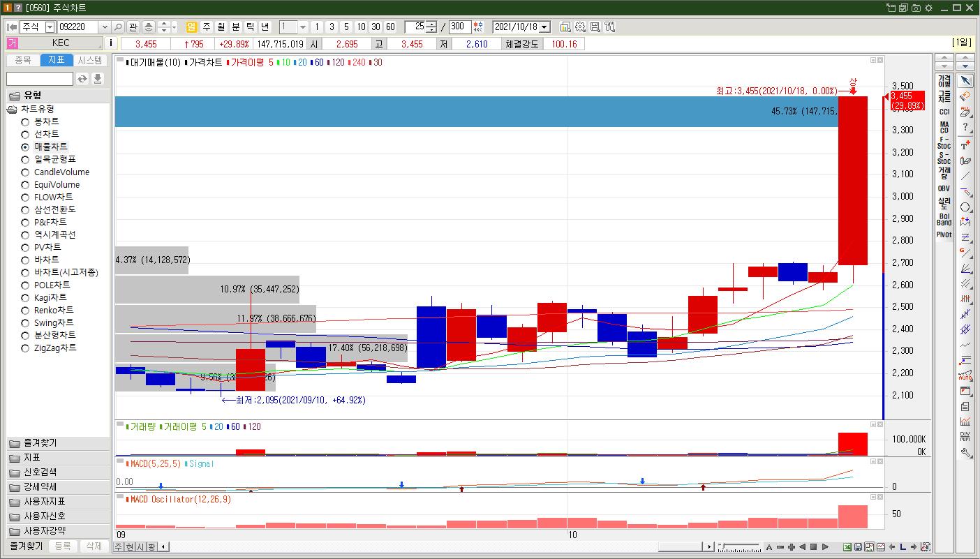
Task: Select EquiVolume chart type
Action: coord(25,185)
